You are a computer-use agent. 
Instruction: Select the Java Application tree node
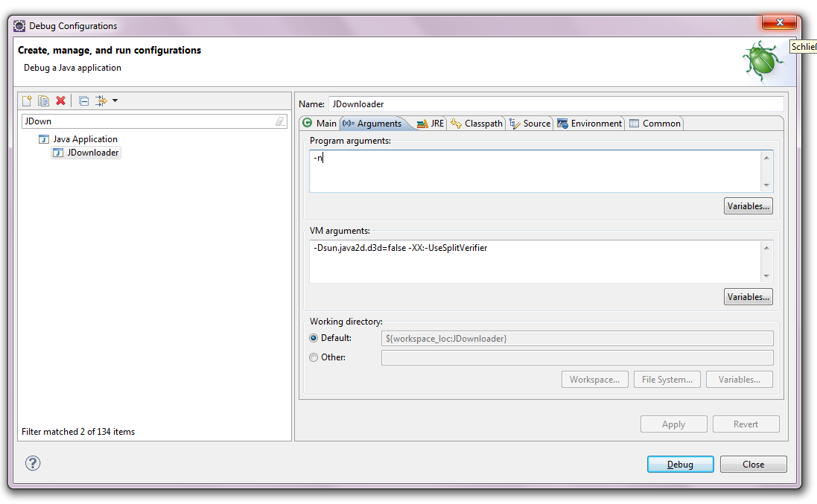[x=84, y=139]
